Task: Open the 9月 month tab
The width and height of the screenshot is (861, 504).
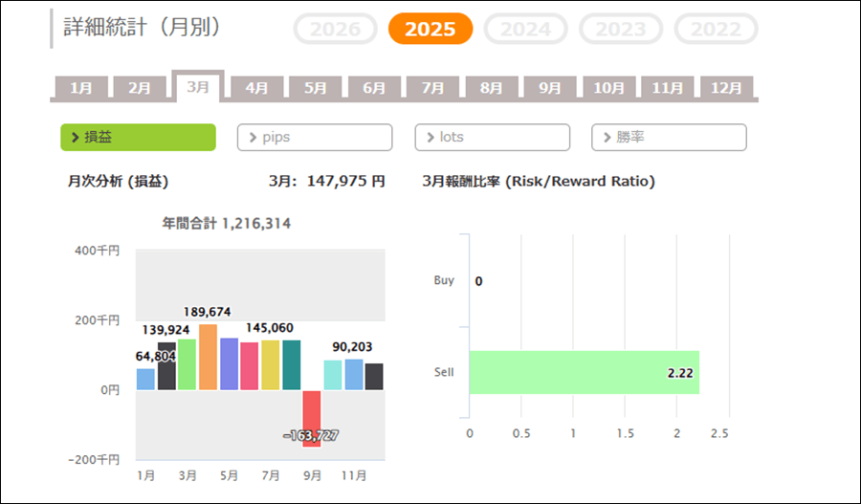Action: coord(550,88)
